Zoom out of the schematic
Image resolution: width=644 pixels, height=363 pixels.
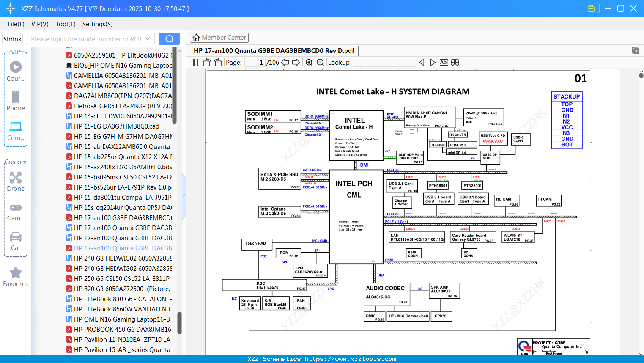pyautogui.click(x=320, y=62)
